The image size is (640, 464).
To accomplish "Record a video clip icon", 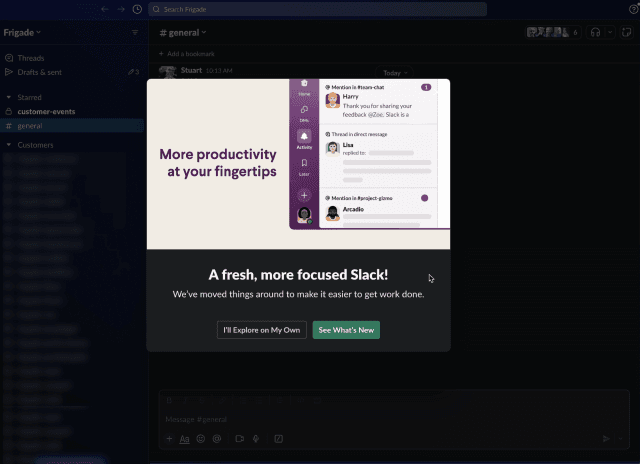I will pyautogui.click(x=240, y=439).
